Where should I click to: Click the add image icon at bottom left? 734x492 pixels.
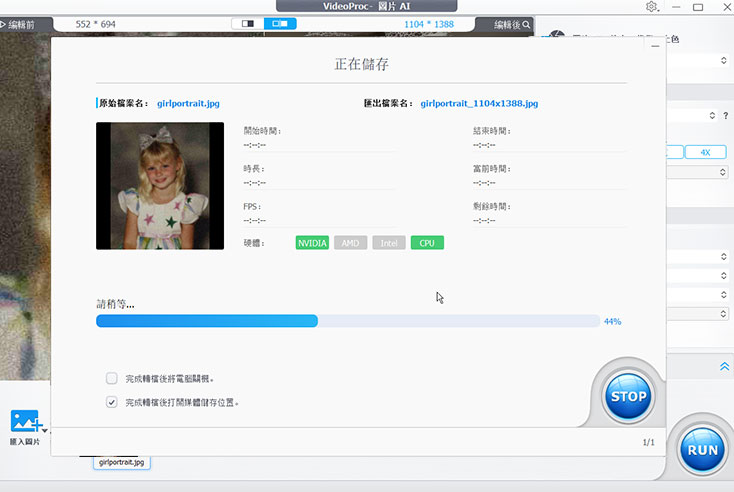[25, 421]
